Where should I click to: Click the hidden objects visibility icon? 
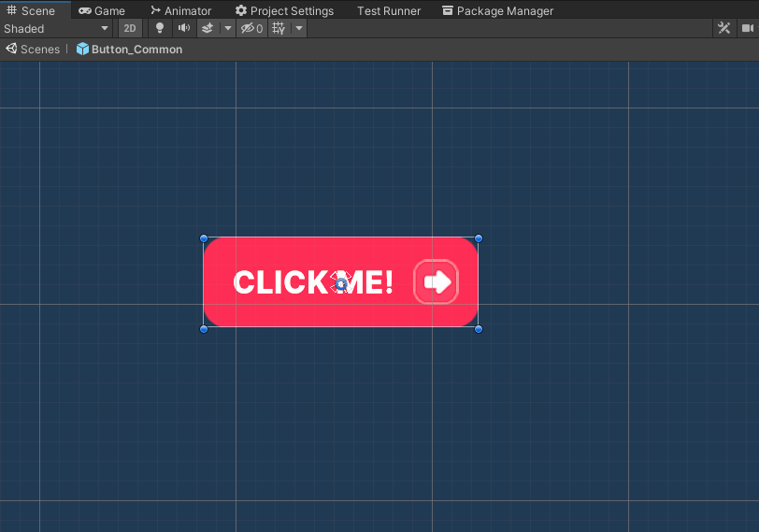click(251, 29)
